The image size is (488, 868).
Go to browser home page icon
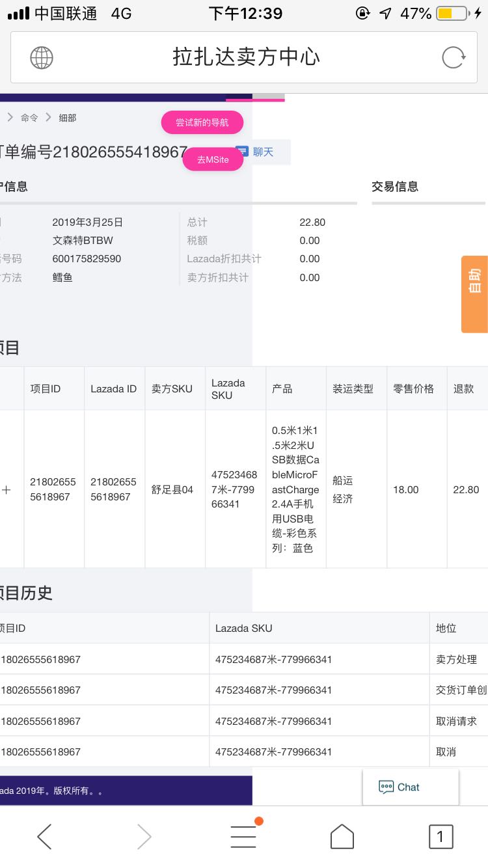[342, 837]
